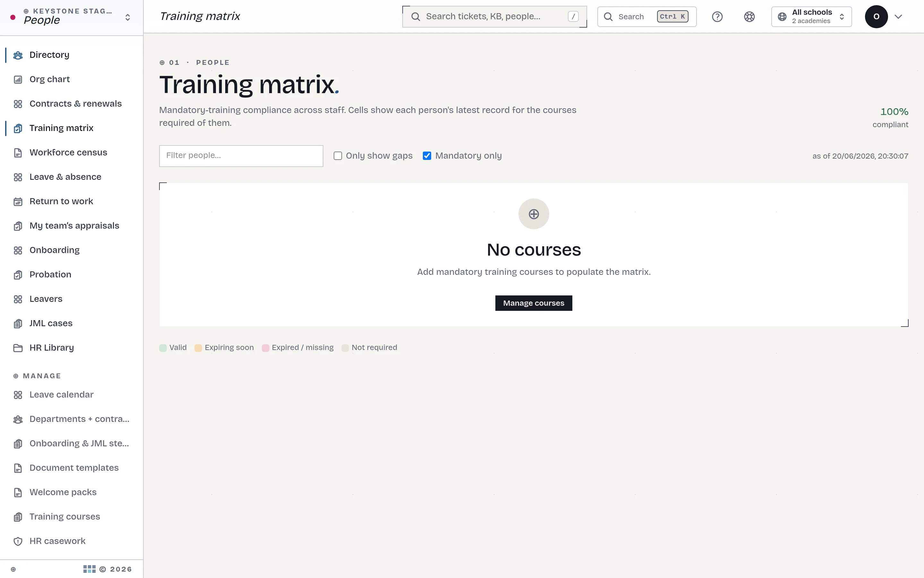The width and height of the screenshot is (924, 578).
Task: Click My team's appraisals icon
Action: pos(18,226)
